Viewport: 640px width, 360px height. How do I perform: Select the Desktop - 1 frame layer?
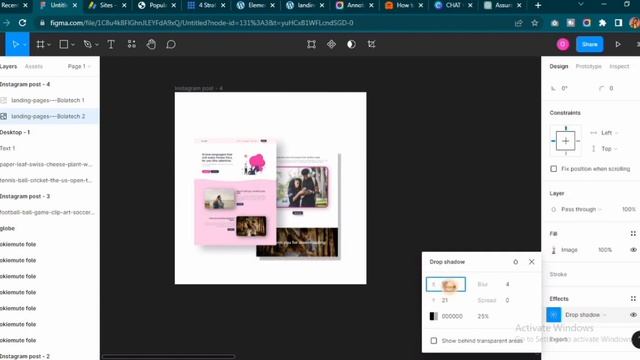(x=49, y=132)
